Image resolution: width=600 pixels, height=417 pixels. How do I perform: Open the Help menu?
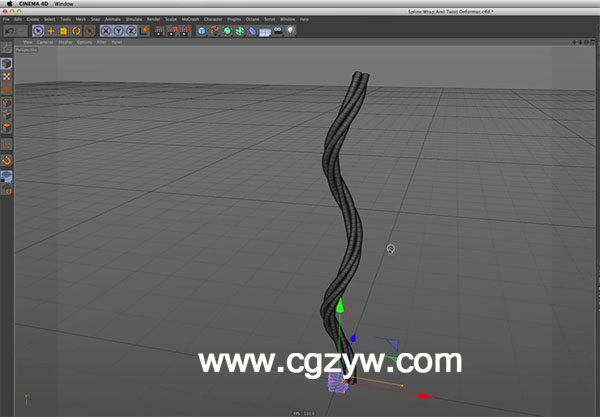pos(304,19)
